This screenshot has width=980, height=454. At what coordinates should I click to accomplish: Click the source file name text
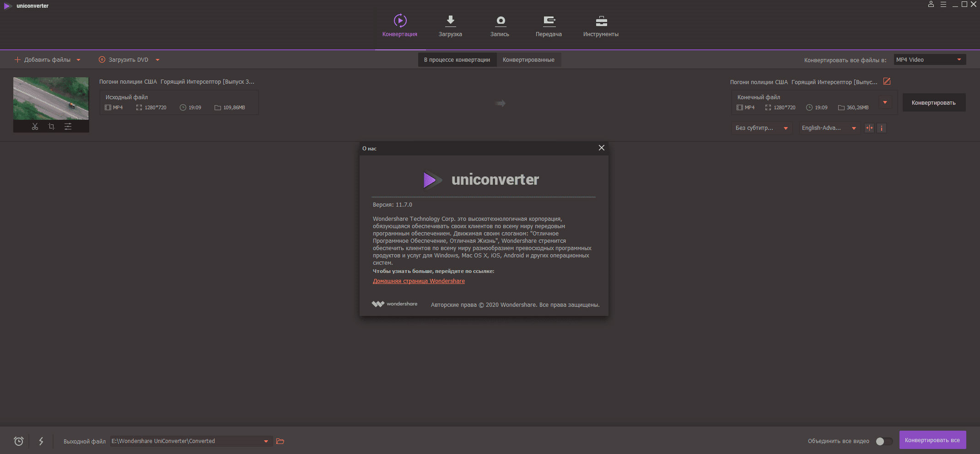(x=177, y=82)
